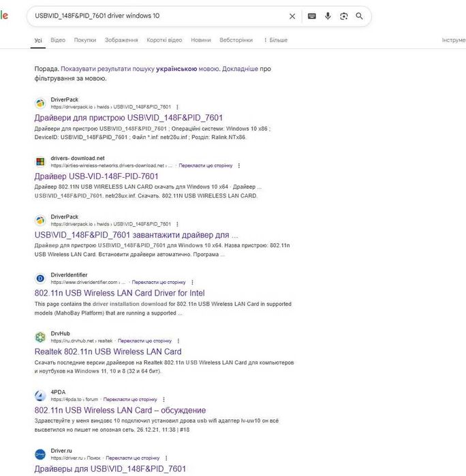Open three-dot menu on DriverIdentifier result
466x476 pixels.
pos(192,283)
